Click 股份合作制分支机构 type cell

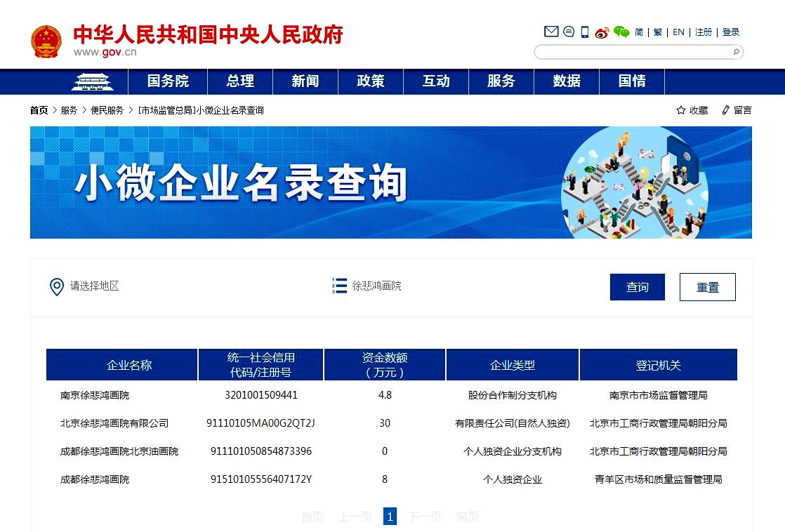512,395
